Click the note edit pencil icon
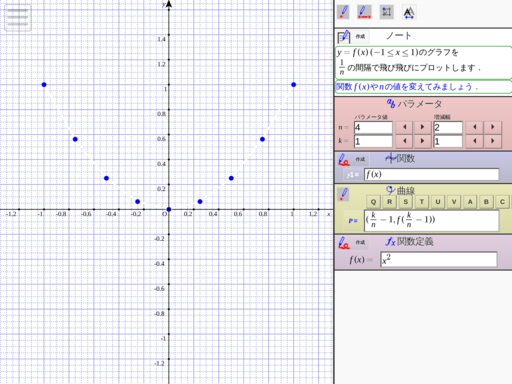 [x=344, y=36]
